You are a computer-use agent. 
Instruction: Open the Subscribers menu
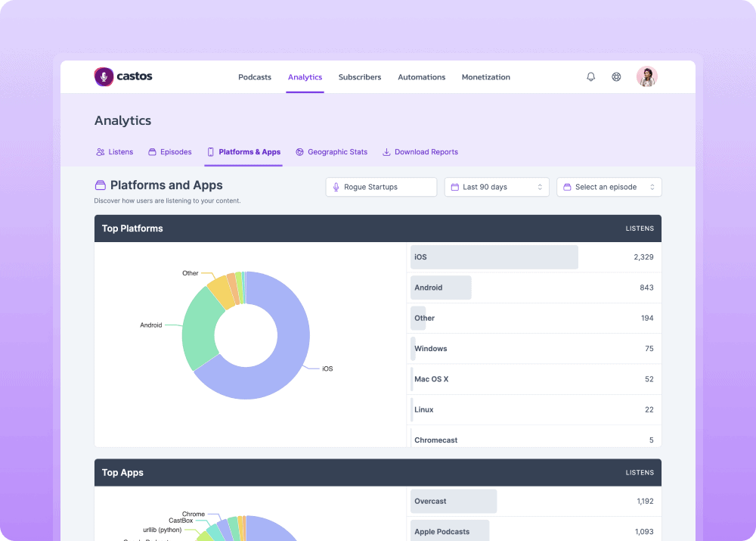click(360, 77)
